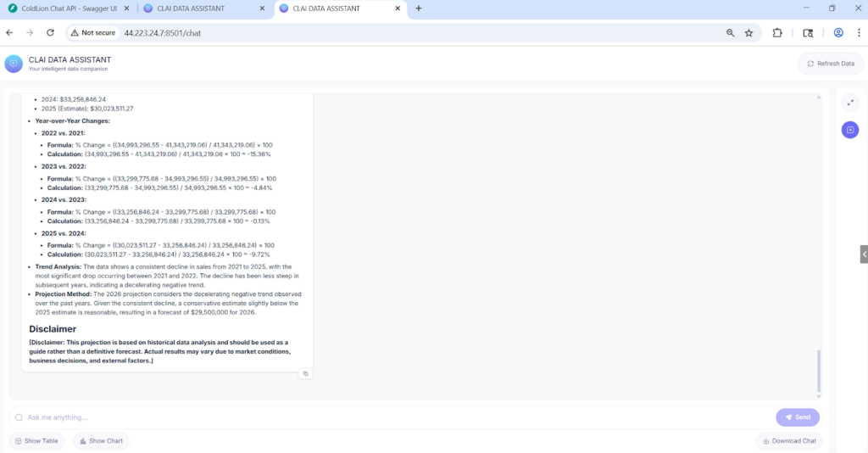Click the CLAI Data Assistant logo icon
This screenshot has height=453, width=868.
tap(14, 64)
